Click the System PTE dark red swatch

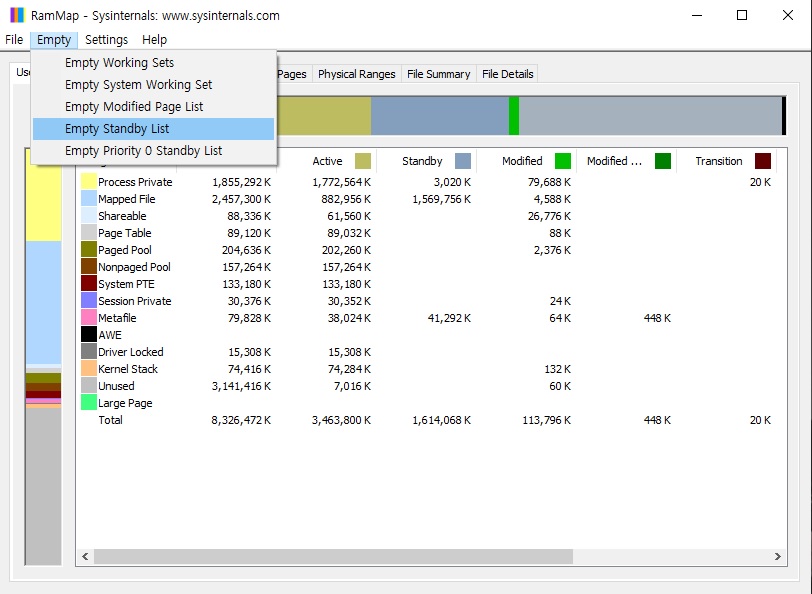click(89, 284)
